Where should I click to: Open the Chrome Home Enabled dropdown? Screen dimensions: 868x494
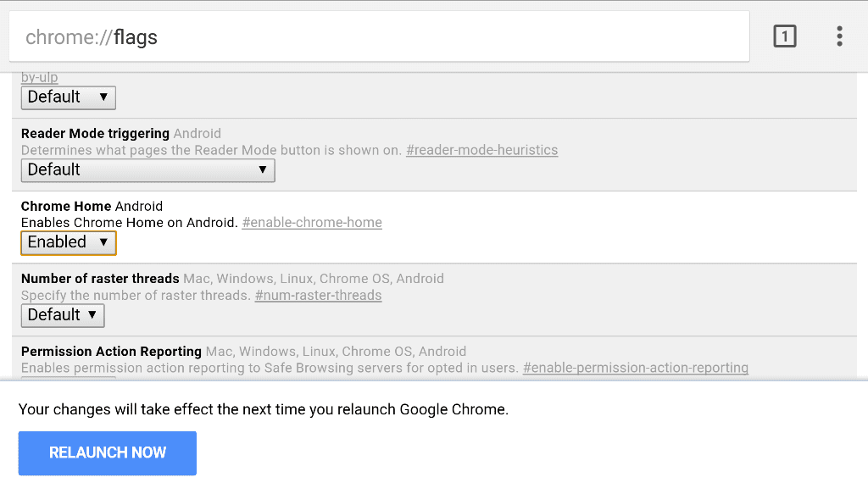[68, 242]
